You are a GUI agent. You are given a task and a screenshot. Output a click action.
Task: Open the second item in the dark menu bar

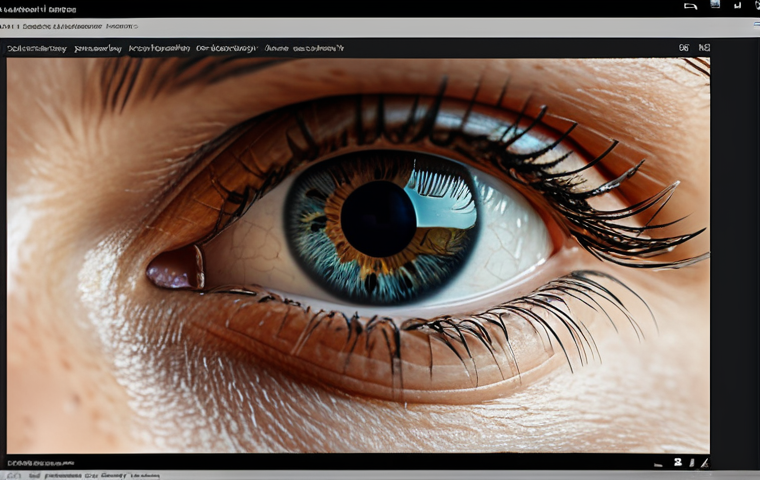click(x=98, y=48)
